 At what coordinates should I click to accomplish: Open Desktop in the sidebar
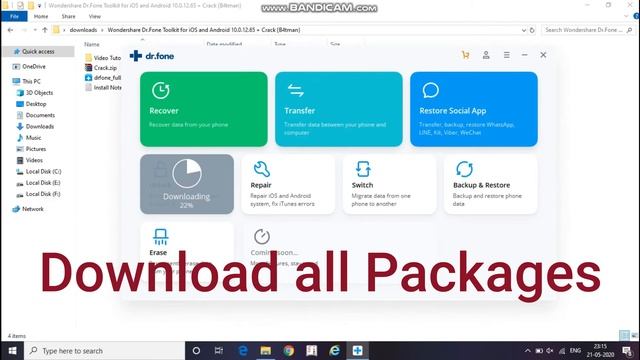(36, 104)
